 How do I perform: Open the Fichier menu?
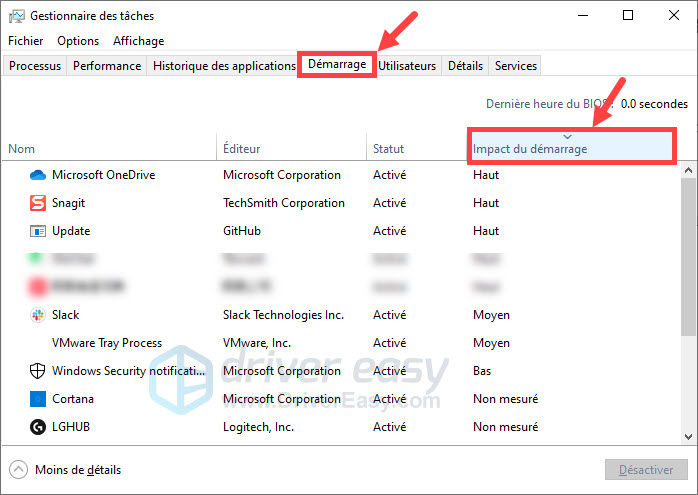click(x=25, y=41)
